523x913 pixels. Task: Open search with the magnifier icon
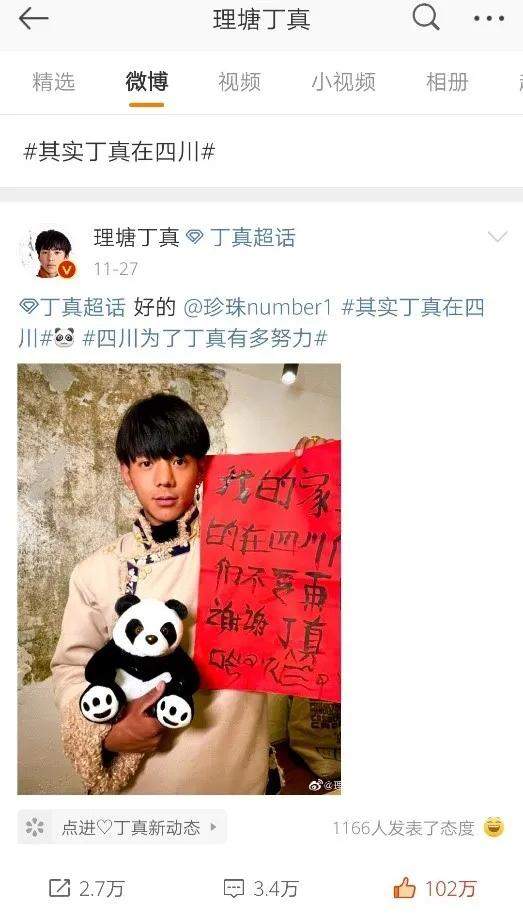click(426, 17)
